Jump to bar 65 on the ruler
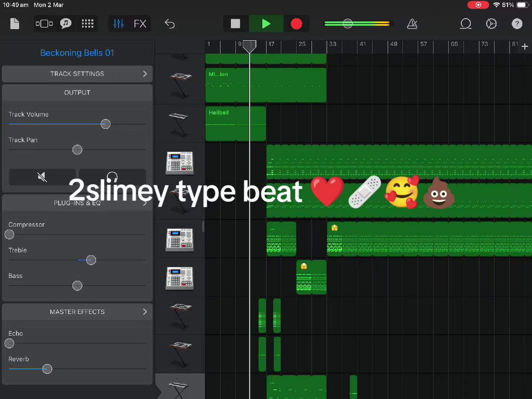This screenshot has width=532, height=399. 454,44
